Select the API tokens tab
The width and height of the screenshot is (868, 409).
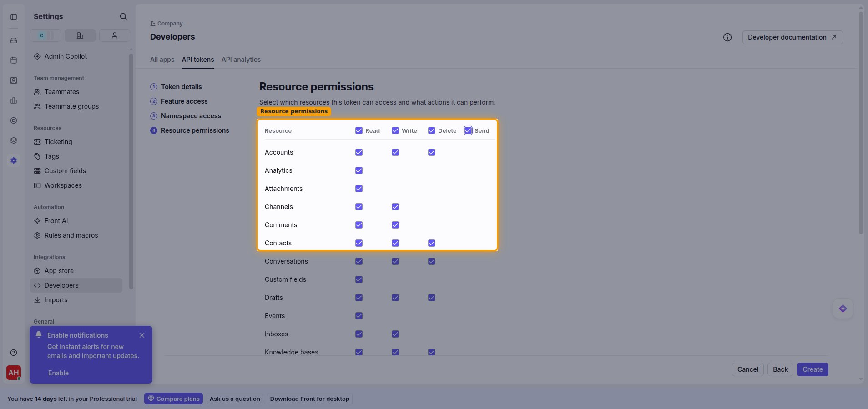point(198,60)
